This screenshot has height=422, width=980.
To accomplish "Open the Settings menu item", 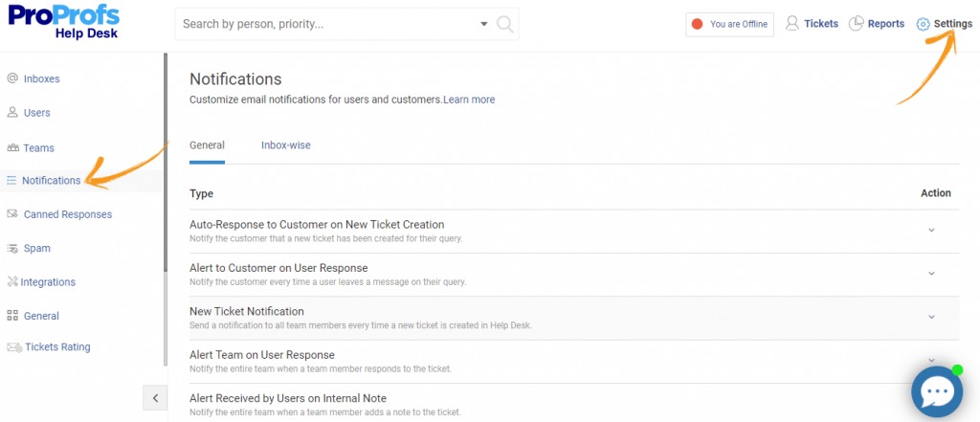I will [x=953, y=24].
